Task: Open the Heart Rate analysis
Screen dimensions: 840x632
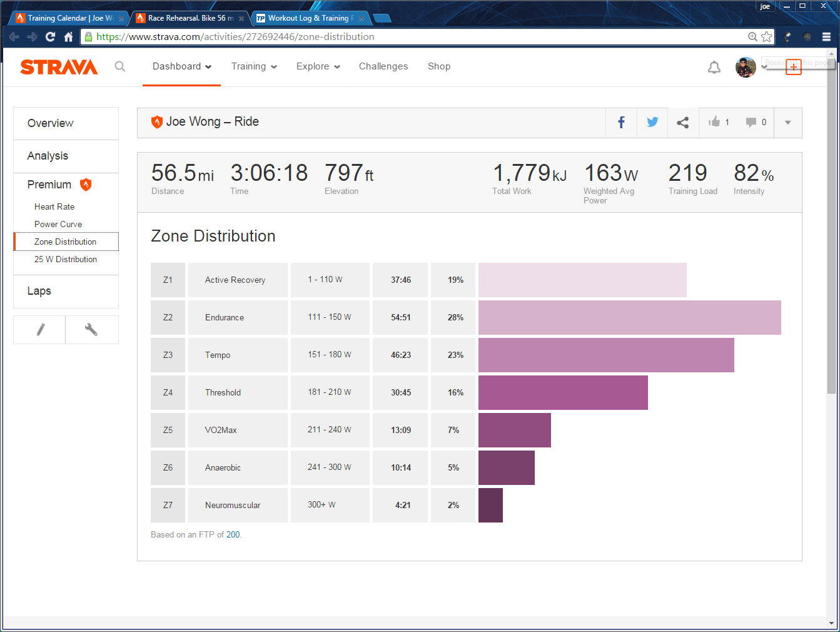Action: tap(54, 206)
